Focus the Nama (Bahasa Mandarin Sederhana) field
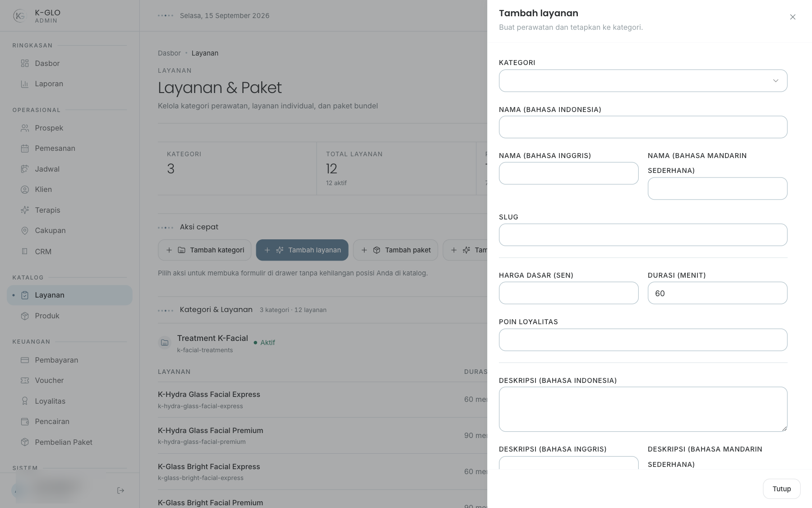The height and width of the screenshot is (508, 812). (x=717, y=188)
